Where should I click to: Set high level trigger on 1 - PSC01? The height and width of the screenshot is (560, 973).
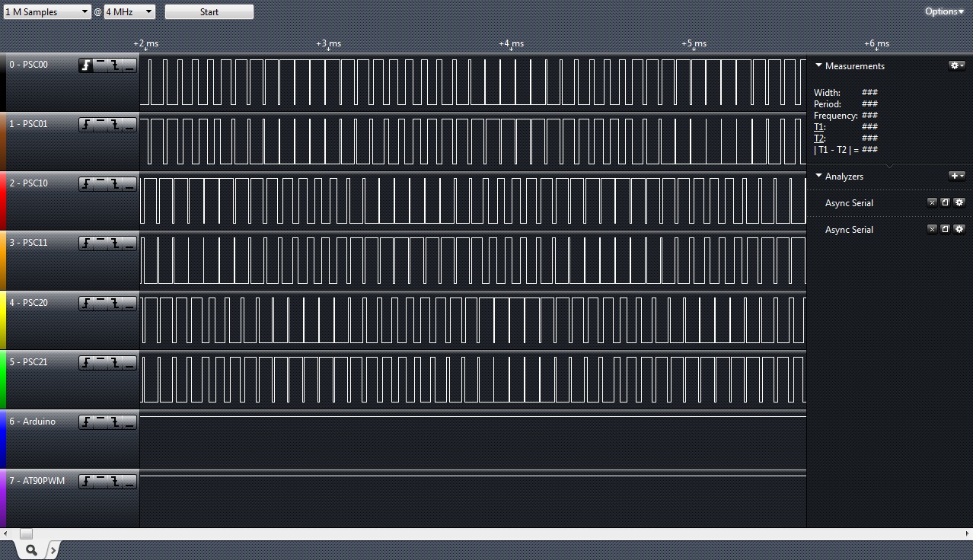tap(100, 125)
